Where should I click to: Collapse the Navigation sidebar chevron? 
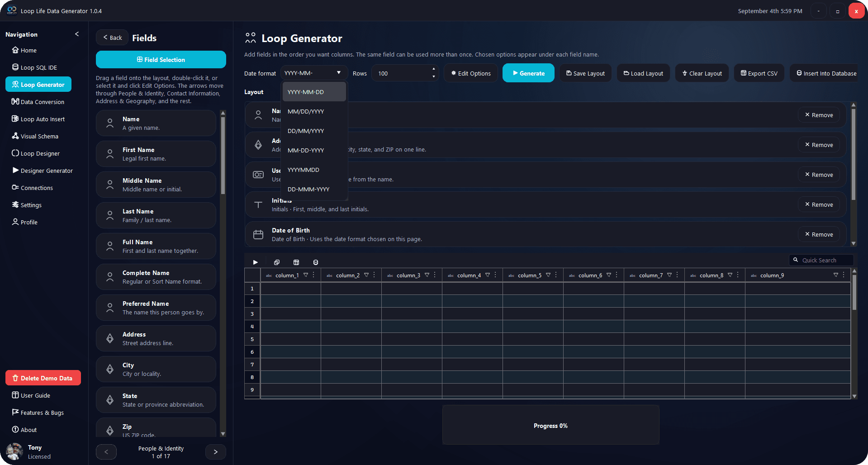coord(77,34)
